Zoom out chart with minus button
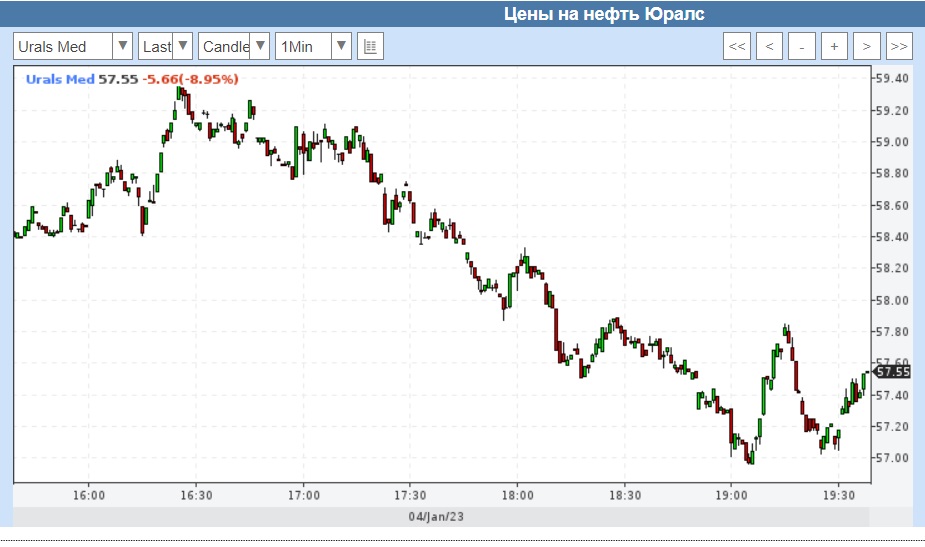This screenshot has height=547, width=925. [x=802, y=46]
